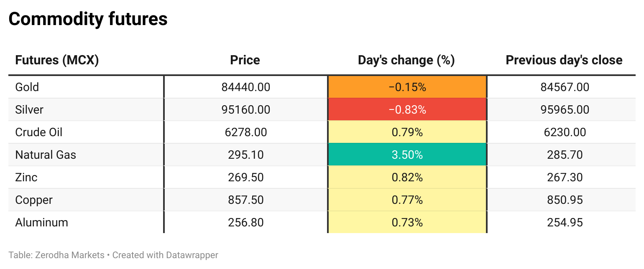This screenshot has width=644, height=269.
Task: Click the Gold row label
Action: tap(27, 87)
